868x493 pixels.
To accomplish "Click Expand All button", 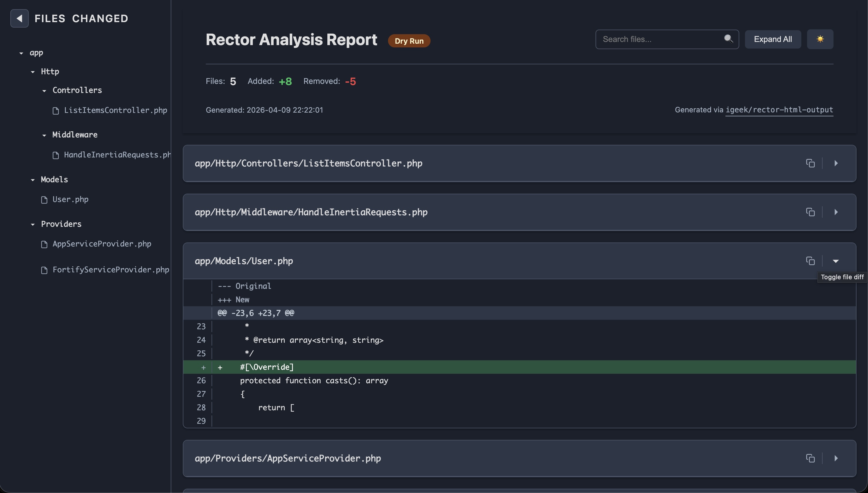I will coord(773,39).
